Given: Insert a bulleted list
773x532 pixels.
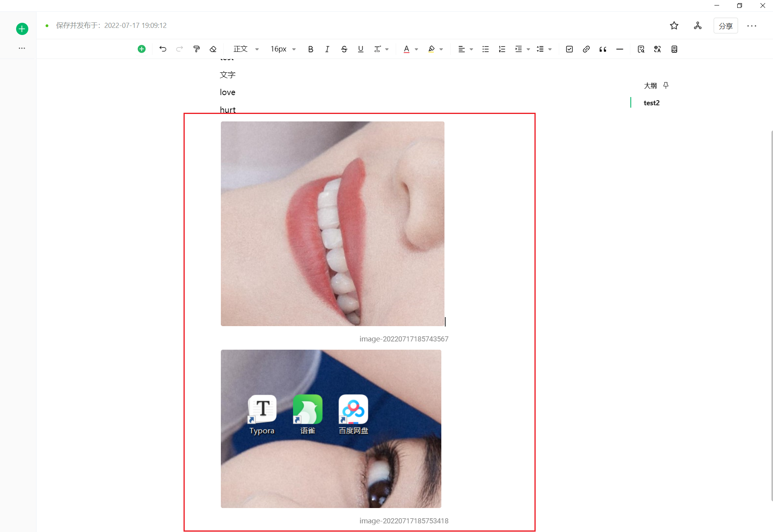Looking at the screenshot, I should [x=485, y=49].
